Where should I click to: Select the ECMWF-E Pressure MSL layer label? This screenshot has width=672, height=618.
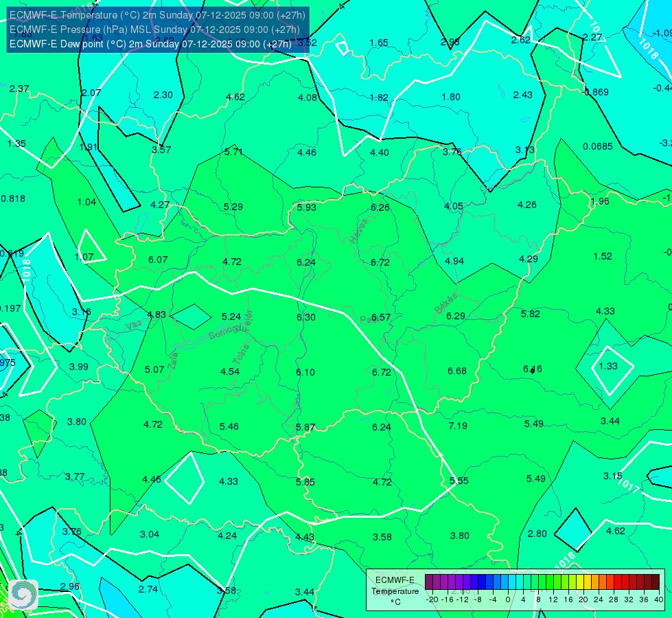point(154,30)
